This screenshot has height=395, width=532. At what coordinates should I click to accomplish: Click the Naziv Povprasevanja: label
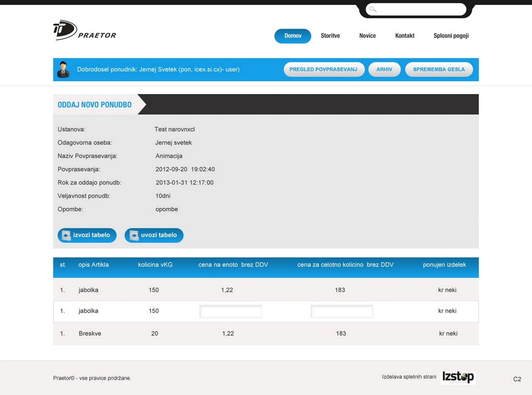(x=88, y=156)
